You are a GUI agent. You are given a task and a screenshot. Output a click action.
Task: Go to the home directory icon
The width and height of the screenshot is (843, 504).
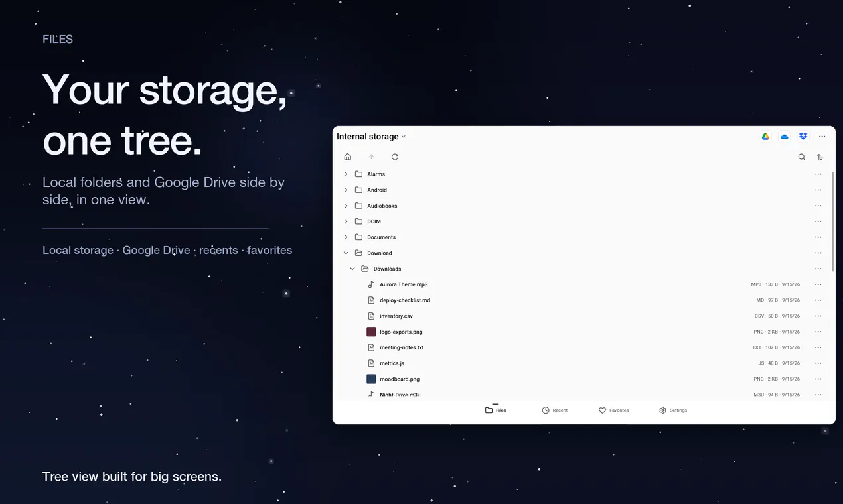pyautogui.click(x=347, y=157)
